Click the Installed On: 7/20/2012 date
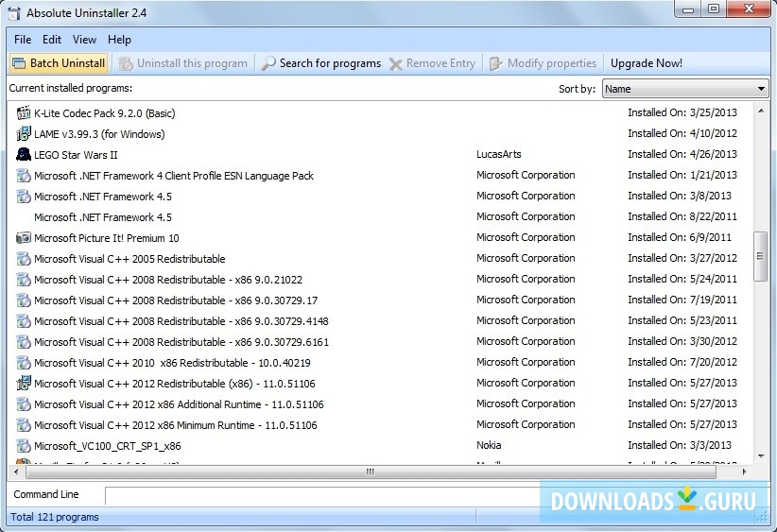This screenshot has height=532, width=777. pos(682,362)
